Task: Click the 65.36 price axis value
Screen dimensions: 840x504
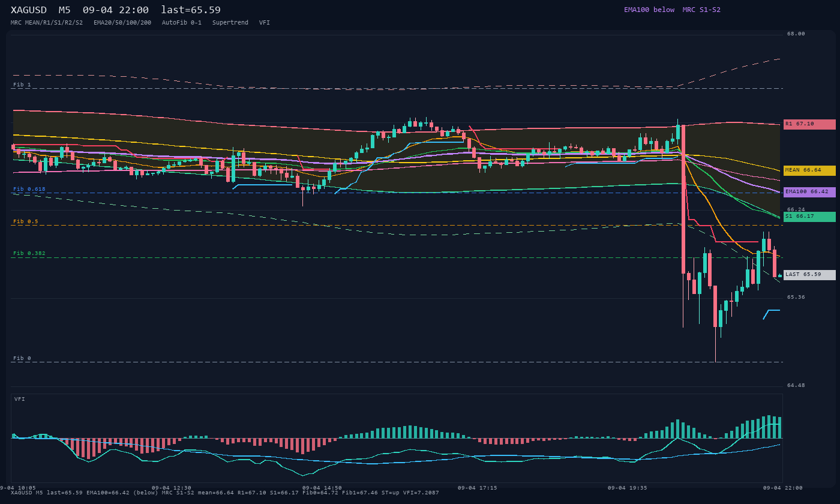Action: 796,298
